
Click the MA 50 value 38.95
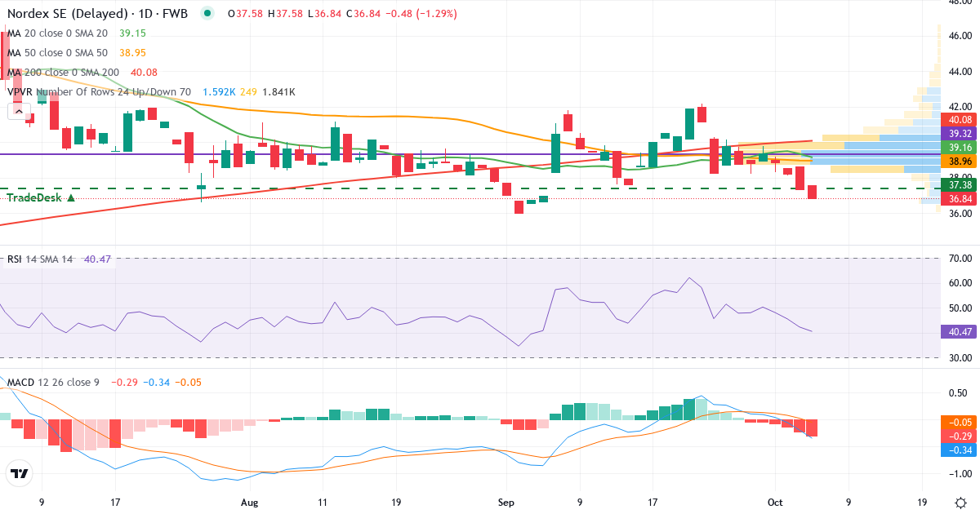pyautogui.click(x=132, y=52)
